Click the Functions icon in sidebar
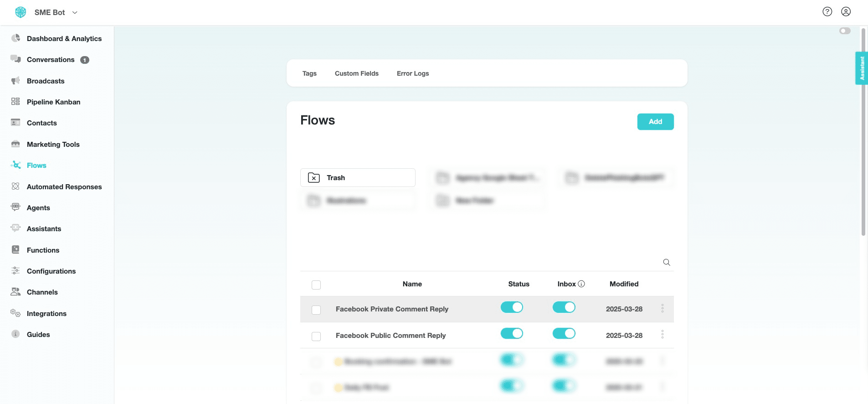This screenshot has height=404, width=868. 16,249
